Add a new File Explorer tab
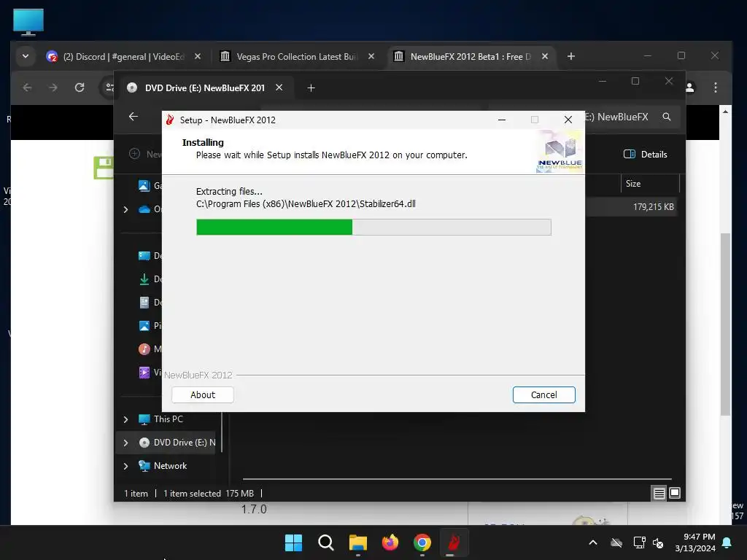747x560 pixels. pyautogui.click(x=311, y=88)
